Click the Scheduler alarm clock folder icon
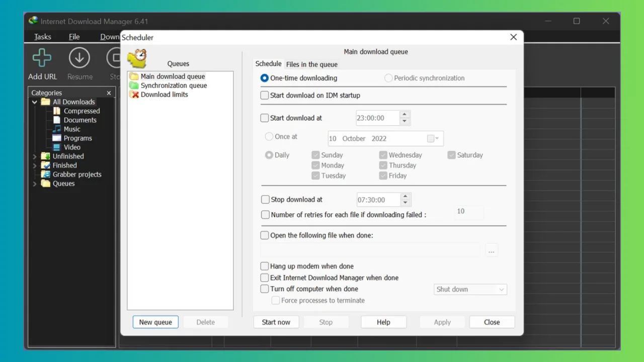Image resolution: width=644 pixels, height=362 pixels. (137, 58)
